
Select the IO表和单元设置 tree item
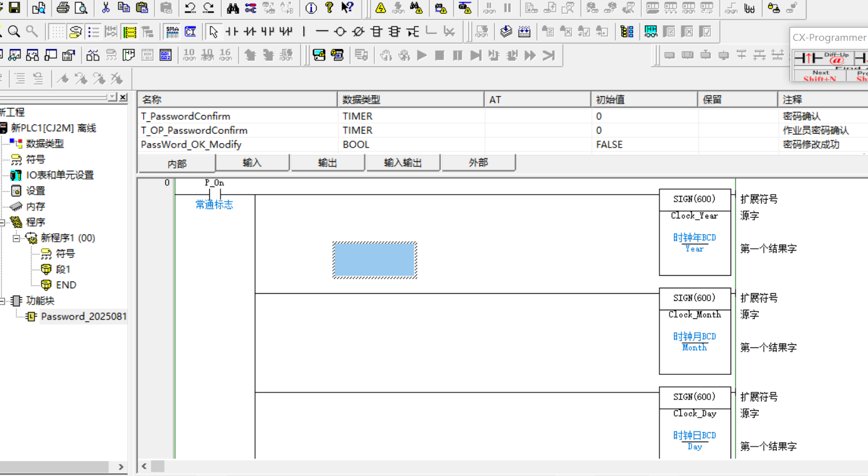(60, 175)
